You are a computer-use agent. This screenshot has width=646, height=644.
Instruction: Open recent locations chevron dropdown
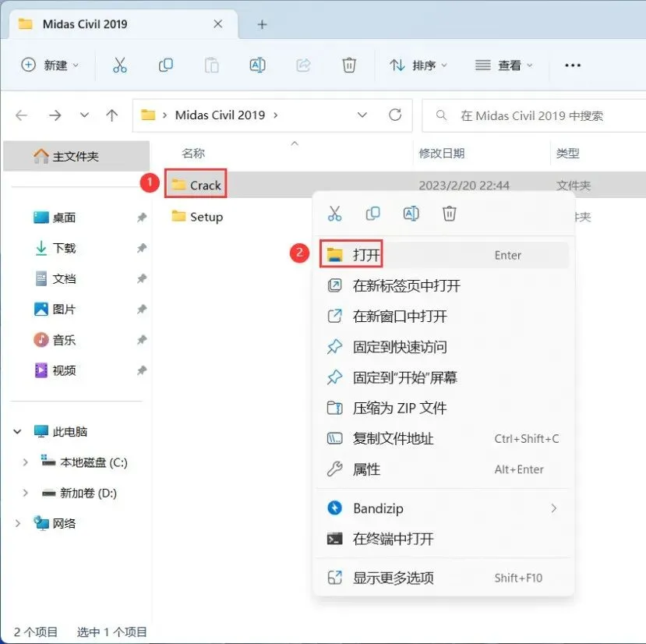(84, 115)
